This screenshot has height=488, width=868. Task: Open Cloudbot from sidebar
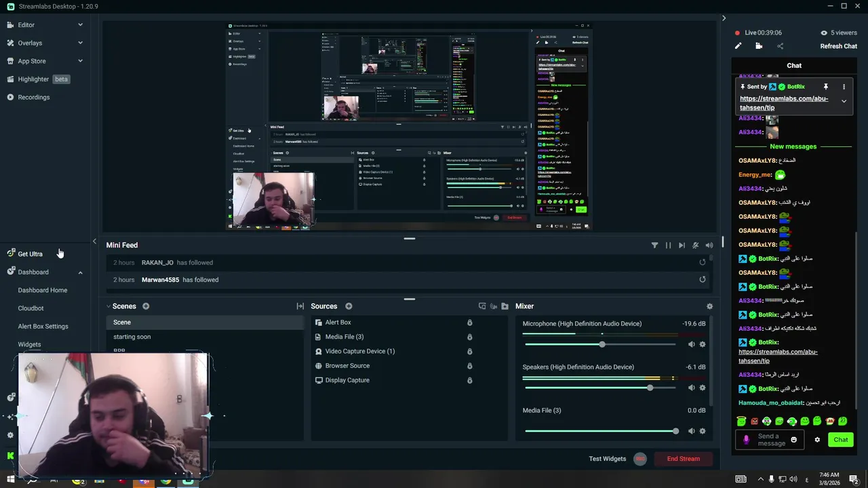(x=31, y=308)
